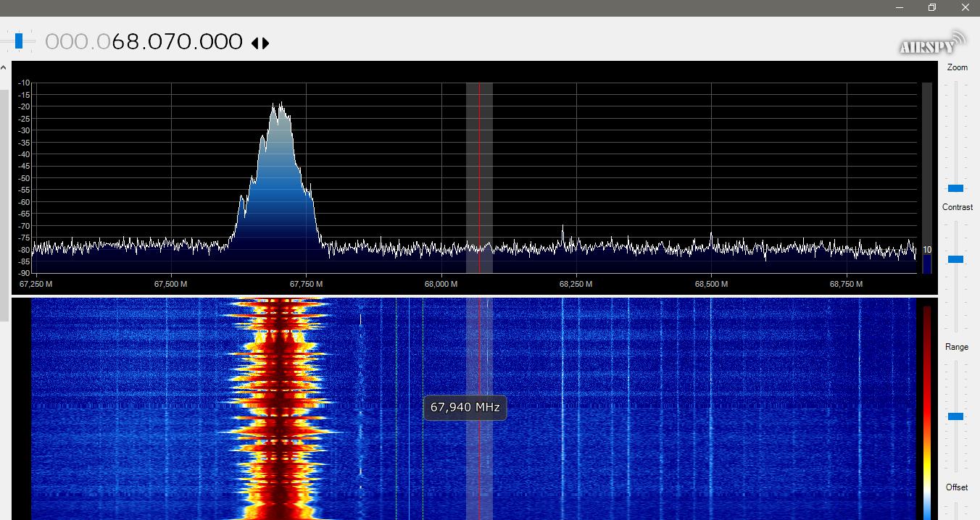Click the waterfall color gradient bar

coord(927,412)
